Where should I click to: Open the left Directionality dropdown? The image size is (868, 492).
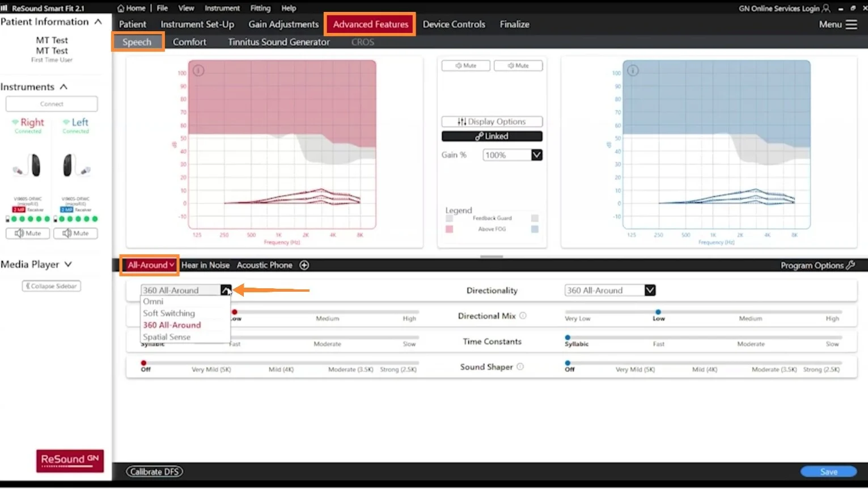pyautogui.click(x=650, y=290)
